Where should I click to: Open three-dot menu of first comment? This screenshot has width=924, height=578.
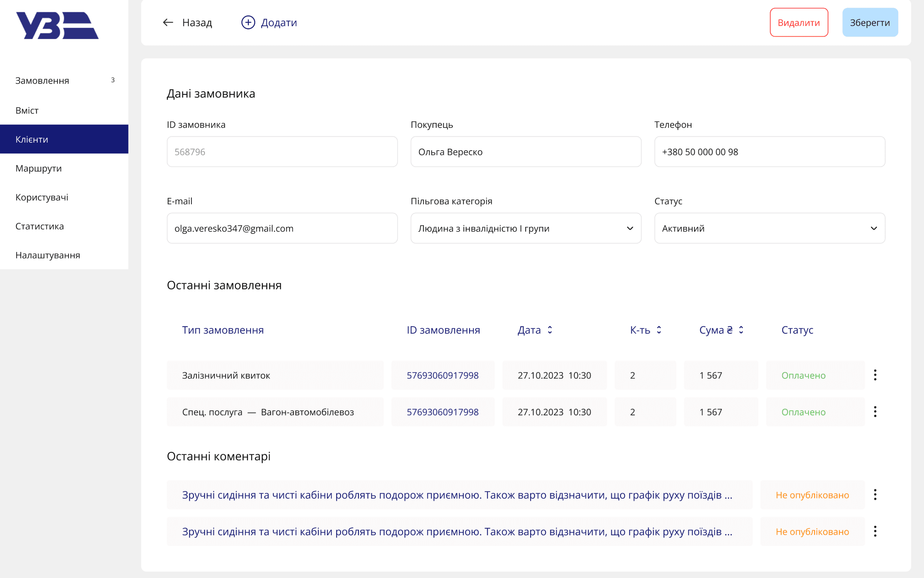(x=875, y=494)
